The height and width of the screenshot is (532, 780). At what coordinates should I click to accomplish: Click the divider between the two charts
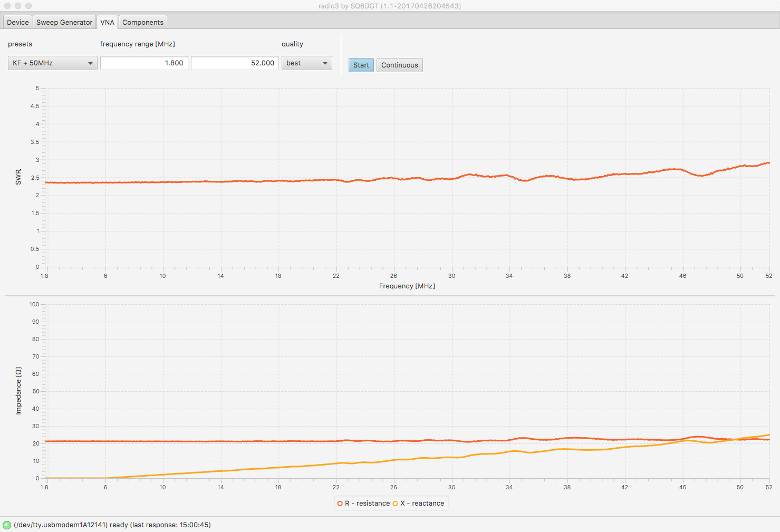tap(390, 296)
